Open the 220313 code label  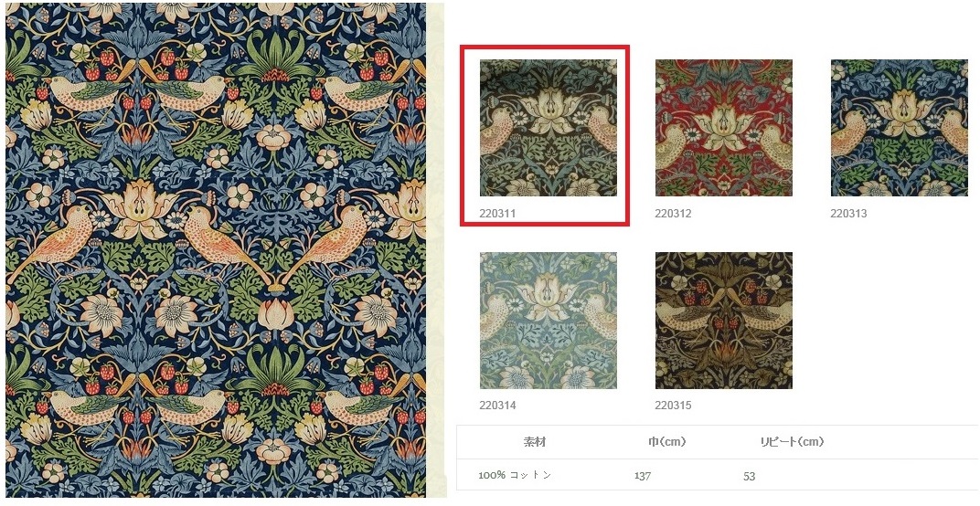(848, 214)
